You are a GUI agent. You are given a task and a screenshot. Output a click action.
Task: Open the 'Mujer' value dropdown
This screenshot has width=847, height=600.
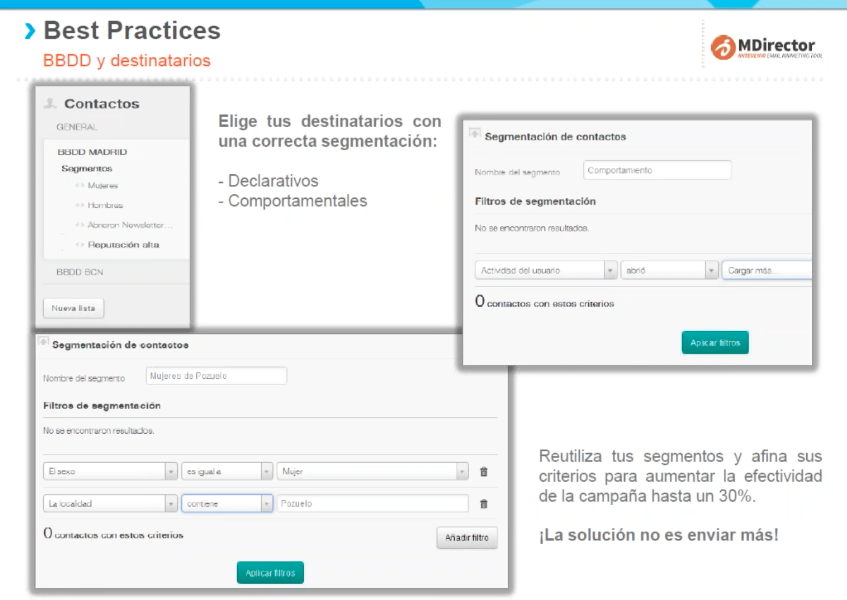click(x=373, y=471)
